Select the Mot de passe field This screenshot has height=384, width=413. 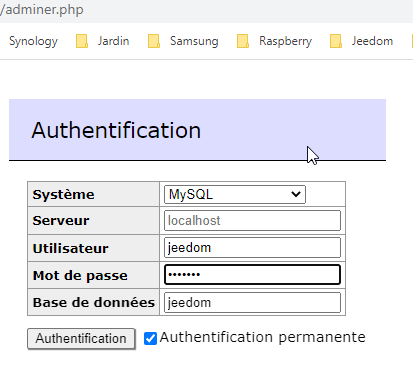pos(252,275)
